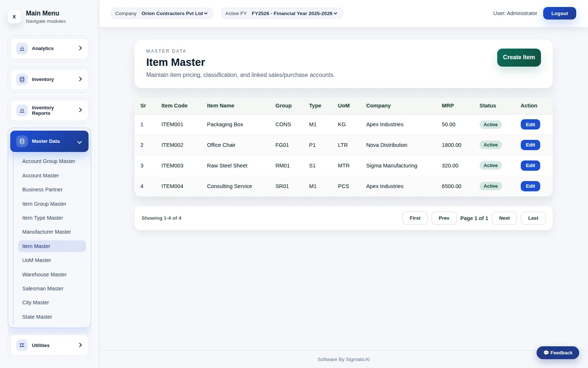Edit the Packaging Box item
Image resolution: width=588 pixels, height=368 pixels.
tap(530, 124)
